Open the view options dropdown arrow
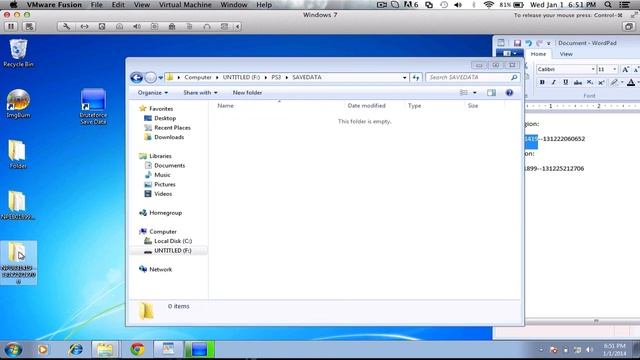The height and width of the screenshot is (360, 640). click(x=475, y=93)
